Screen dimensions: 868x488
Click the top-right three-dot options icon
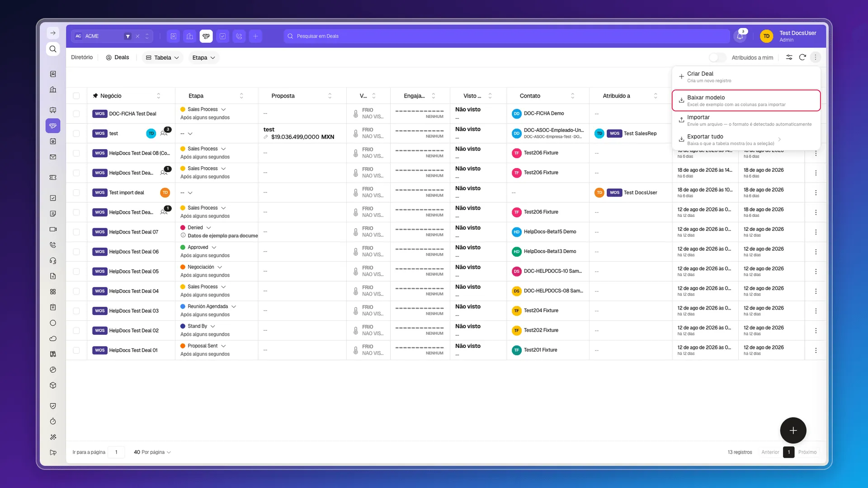coord(816,57)
